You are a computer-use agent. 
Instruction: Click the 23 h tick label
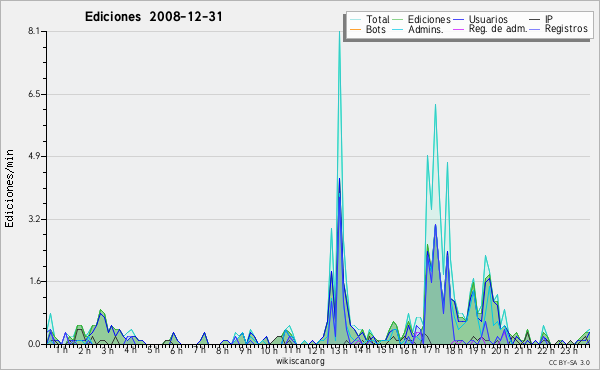click(x=569, y=350)
